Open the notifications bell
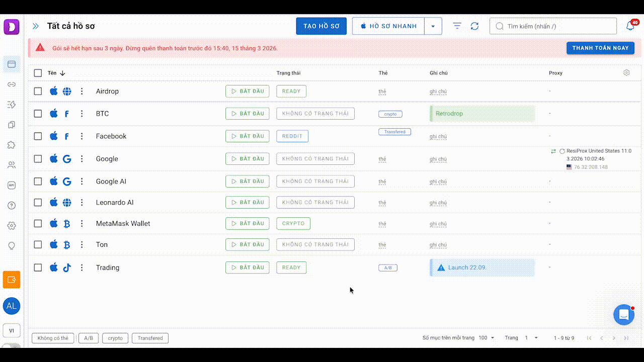 pyautogui.click(x=630, y=26)
